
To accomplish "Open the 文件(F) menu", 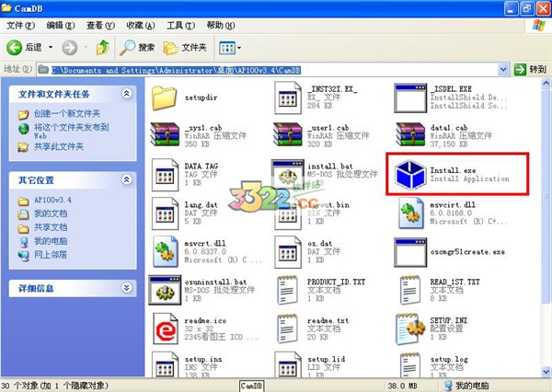I will click(21, 26).
